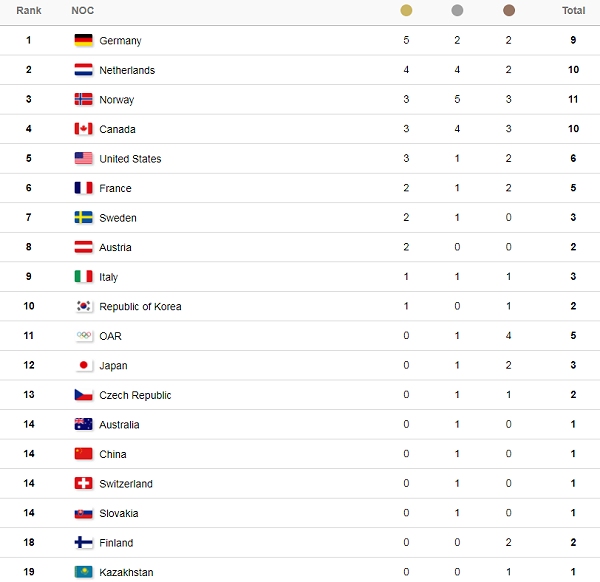Click the Switzerland flag icon

[83, 483]
